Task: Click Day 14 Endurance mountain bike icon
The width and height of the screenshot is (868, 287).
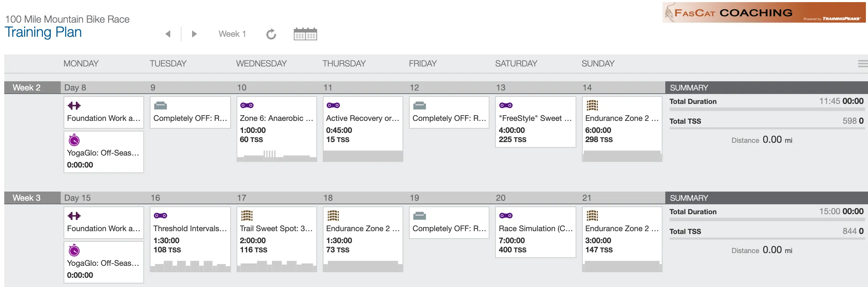Action: (592, 105)
